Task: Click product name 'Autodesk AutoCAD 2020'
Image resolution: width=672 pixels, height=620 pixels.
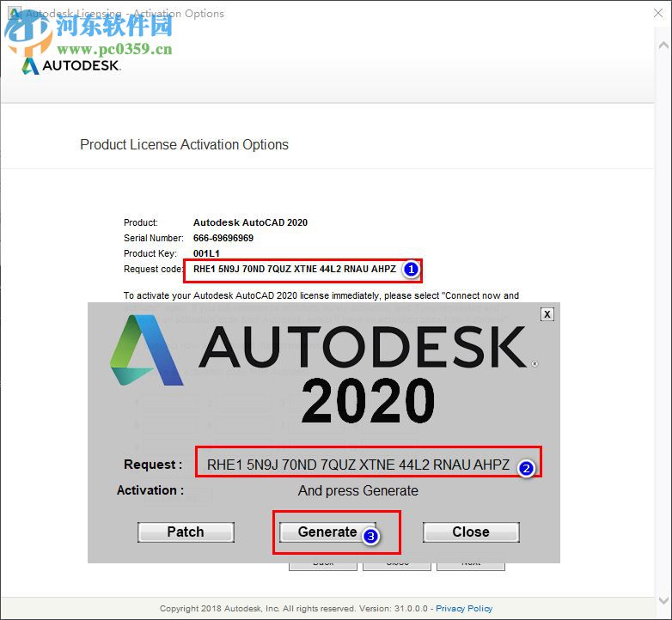Action: pos(250,222)
